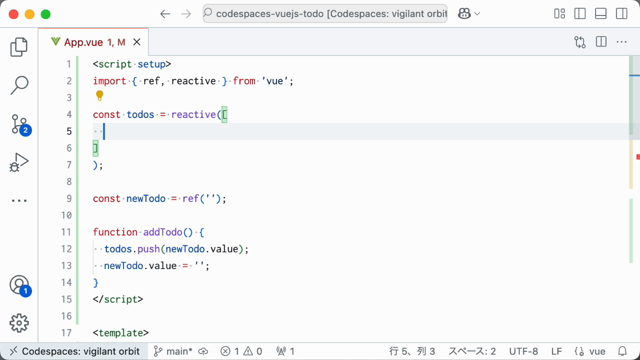This screenshot has width=640, height=360.
Task: Click the command center search box
Action: (x=325, y=14)
